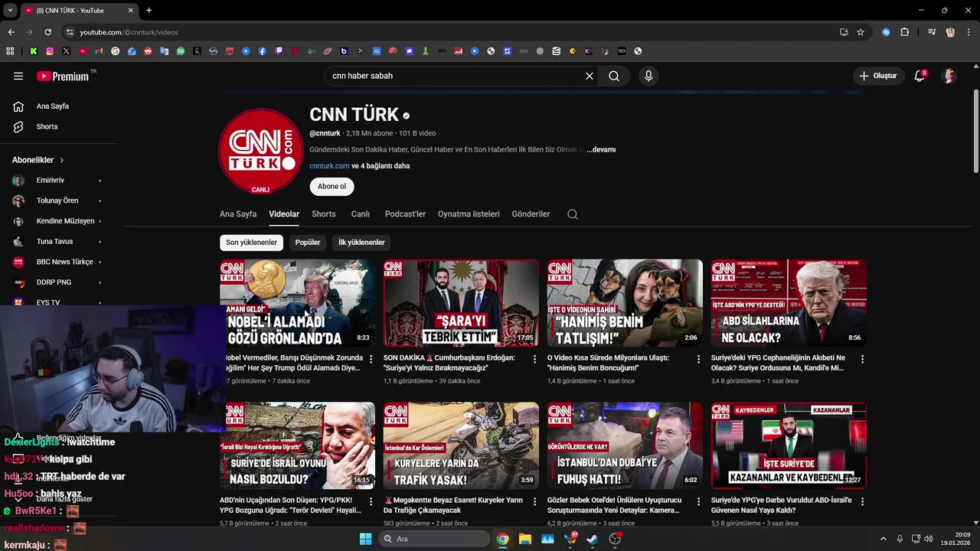This screenshot has height=551, width=980.
Task: Open the YouTube hamburger guide menu
Action: tap(18, 76)
